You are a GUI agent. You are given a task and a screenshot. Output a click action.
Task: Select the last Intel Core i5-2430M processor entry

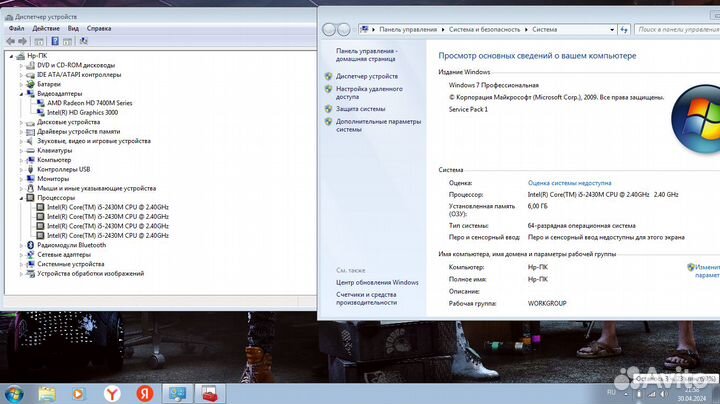pyautogui.click(x=107, y=236)
